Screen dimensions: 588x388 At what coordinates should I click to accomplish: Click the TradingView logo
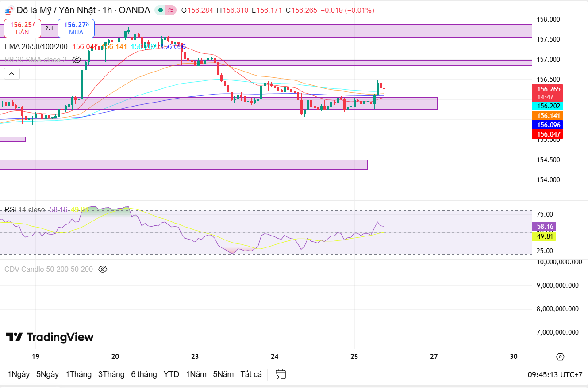[50, 337]
